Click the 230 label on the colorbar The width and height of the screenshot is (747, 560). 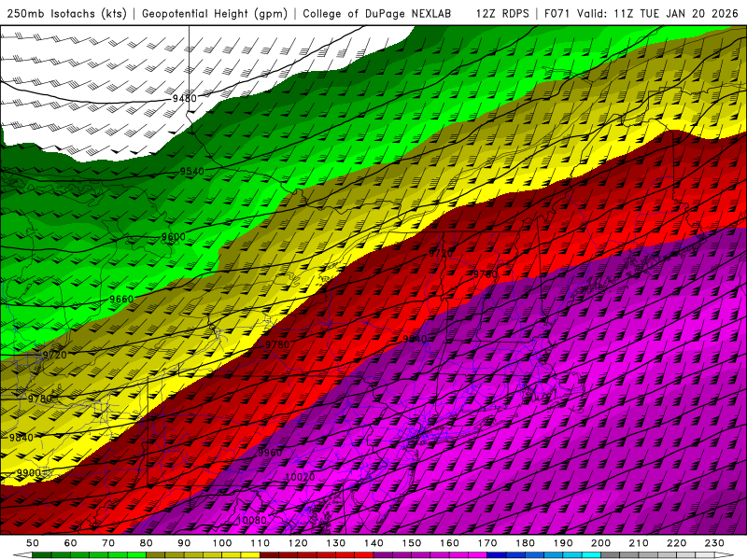pos(714,543)
